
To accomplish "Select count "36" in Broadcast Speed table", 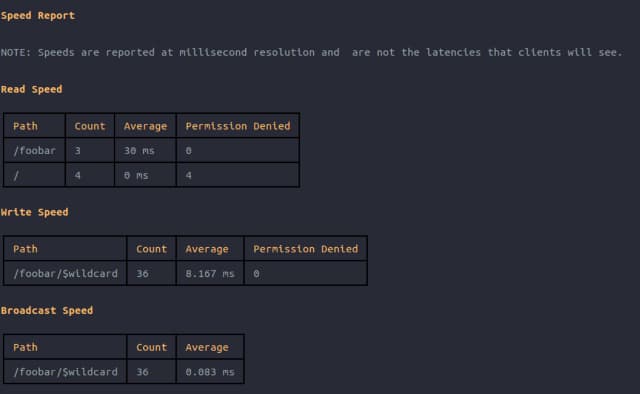I will [x=151, y=372].
